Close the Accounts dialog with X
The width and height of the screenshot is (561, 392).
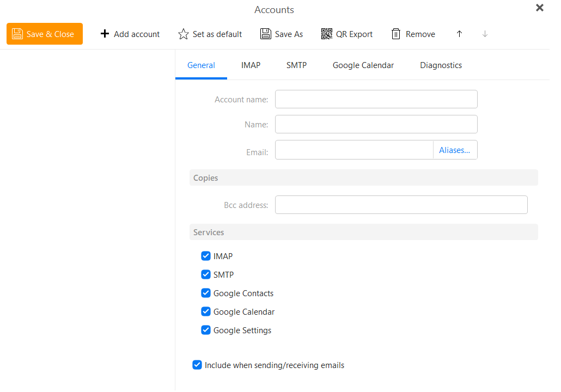point(540,8)
